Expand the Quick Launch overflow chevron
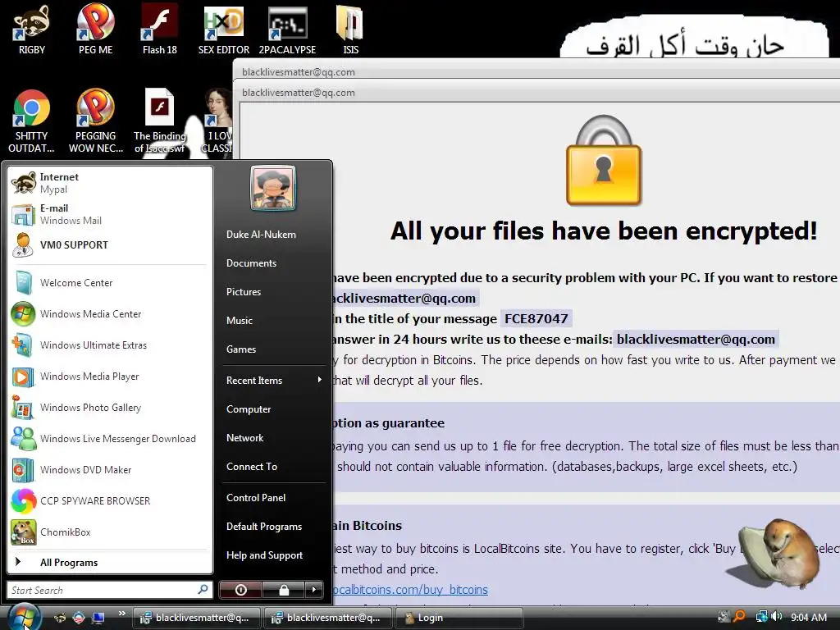The image size is (840, 630). coord(121,613)
